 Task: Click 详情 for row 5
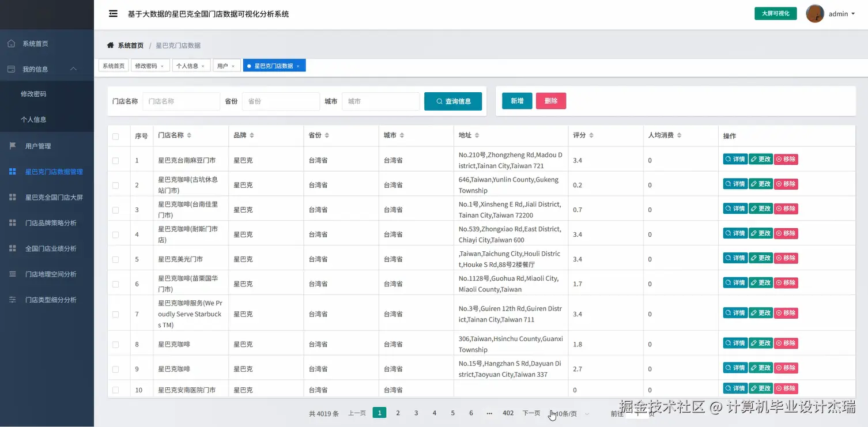[735, 258]
